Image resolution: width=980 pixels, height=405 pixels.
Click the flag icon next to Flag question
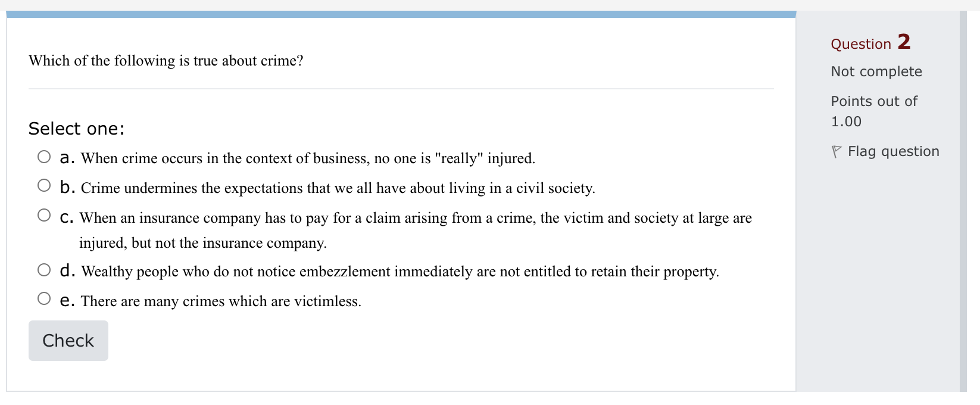tap(837, 151)
